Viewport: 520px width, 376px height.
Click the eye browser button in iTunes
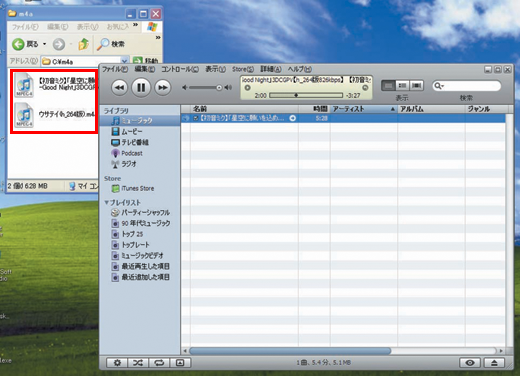[x=470, y=363]
